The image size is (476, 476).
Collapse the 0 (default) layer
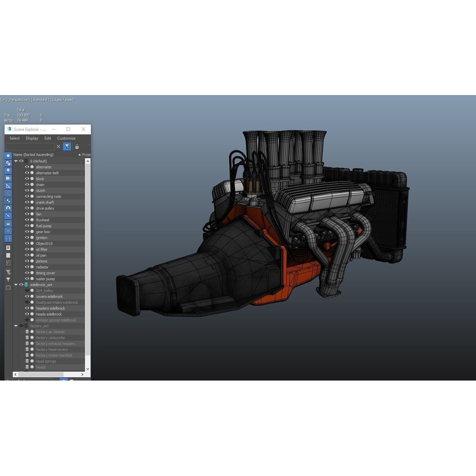(x=16, y=161)
